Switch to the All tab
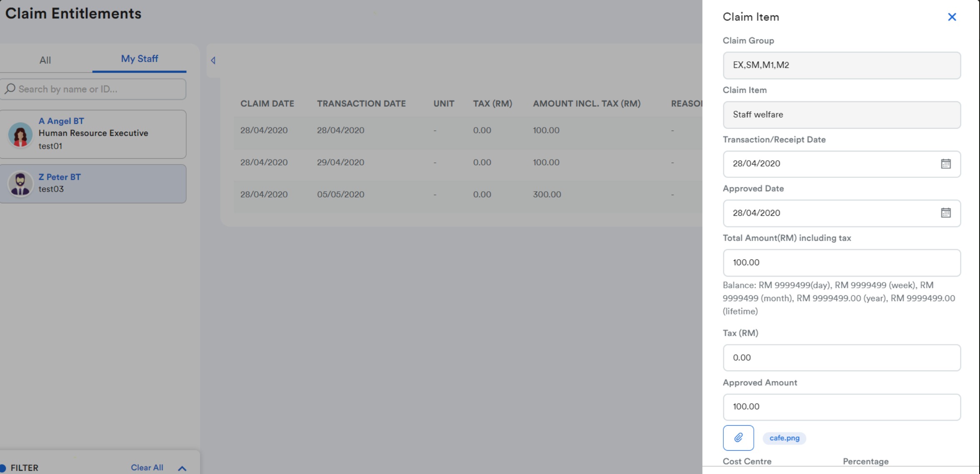Image resolution: width=980 pixels, height=474 pixels. [x=45, y=60]
